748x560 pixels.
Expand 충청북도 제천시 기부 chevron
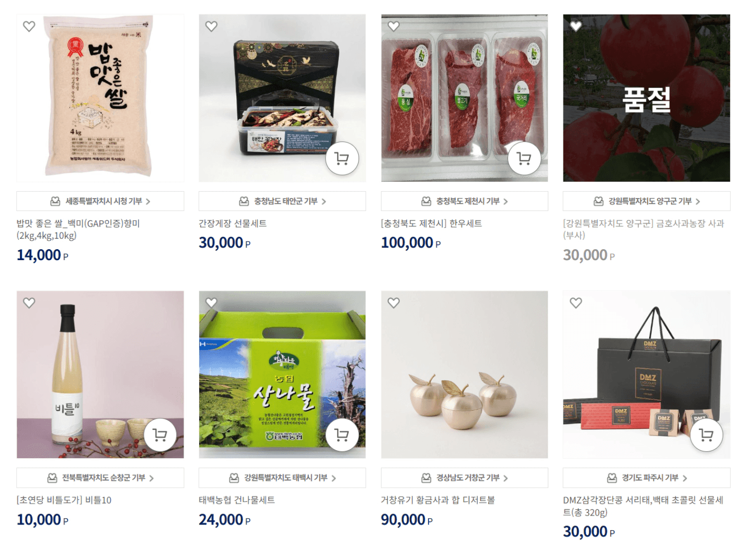(505, 202)
